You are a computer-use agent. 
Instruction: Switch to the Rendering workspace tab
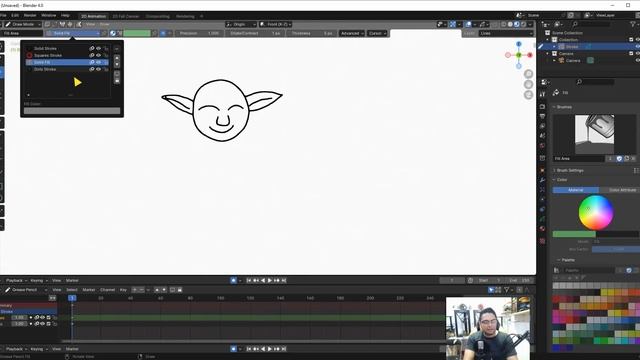pyautogui.click(x=185, y=16)
